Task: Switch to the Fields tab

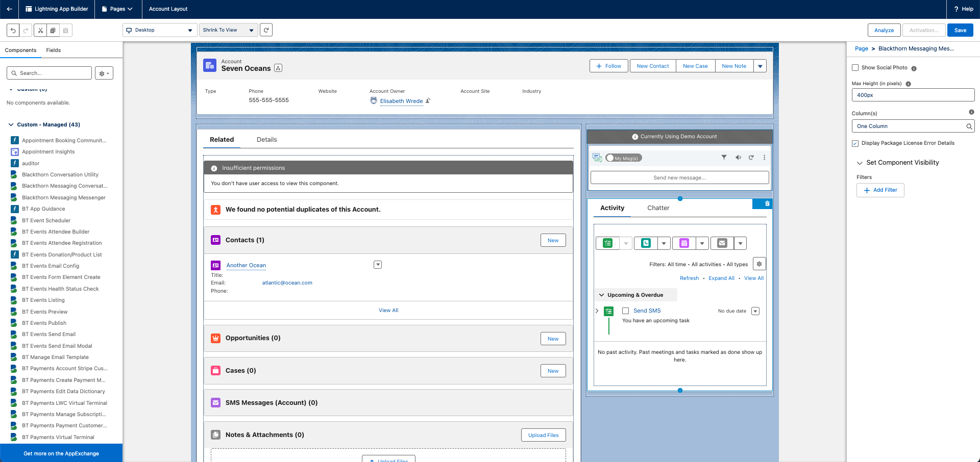Action: (54, 50)
